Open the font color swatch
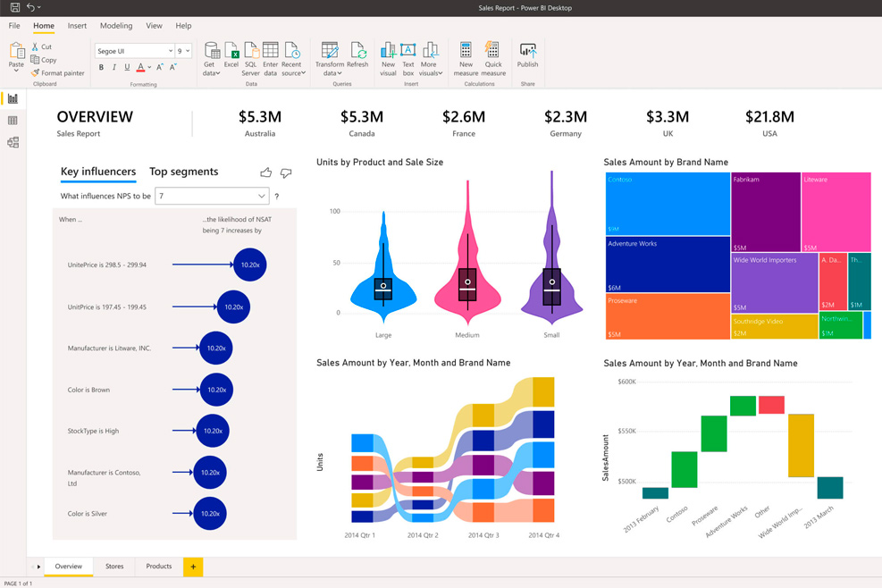This screenshot has height=588, width=882. coord(140,67)
